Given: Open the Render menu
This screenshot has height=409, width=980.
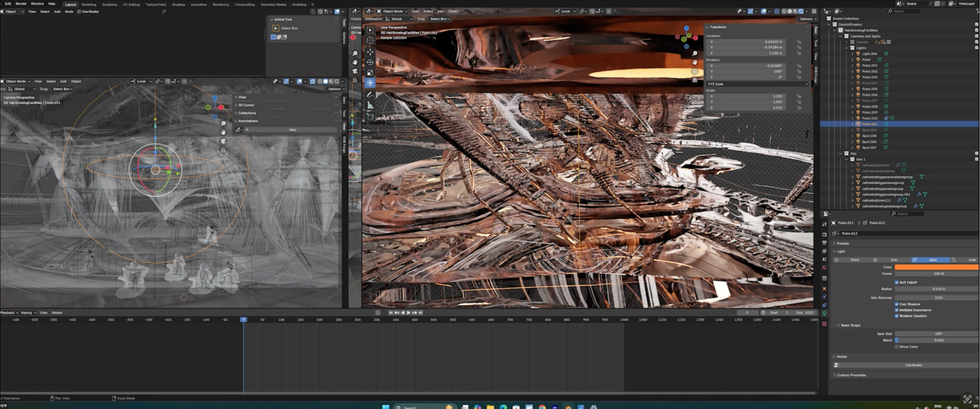Looking at the screenshot, I should click(21, 4).
